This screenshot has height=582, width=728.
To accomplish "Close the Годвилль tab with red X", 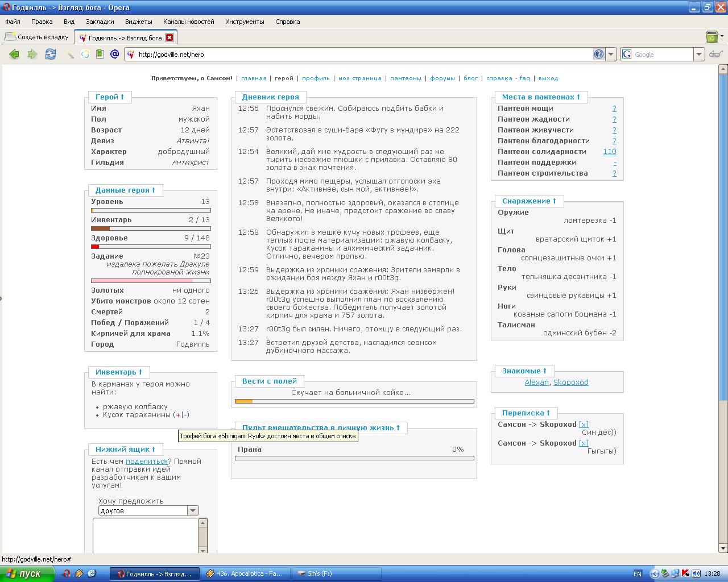I will point(169,38).
